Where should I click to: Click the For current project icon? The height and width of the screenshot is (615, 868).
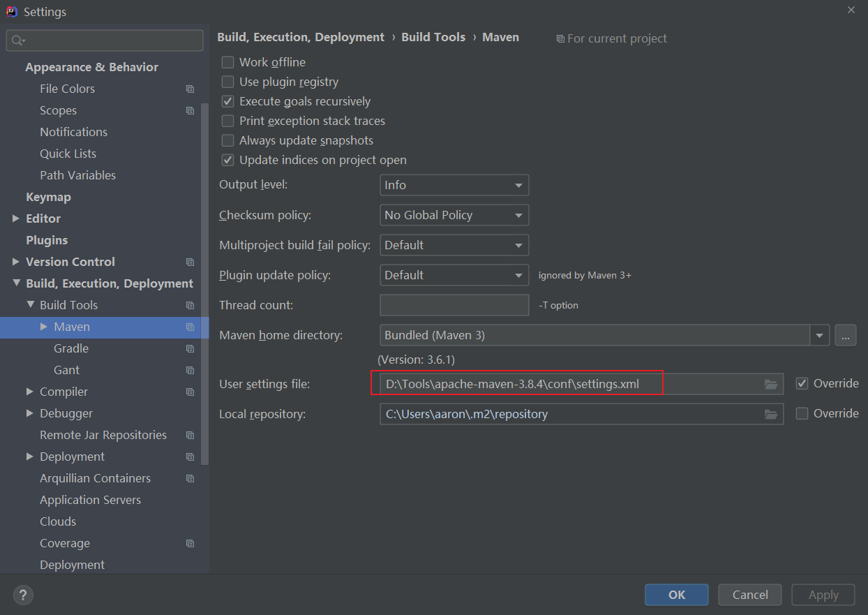560,39
